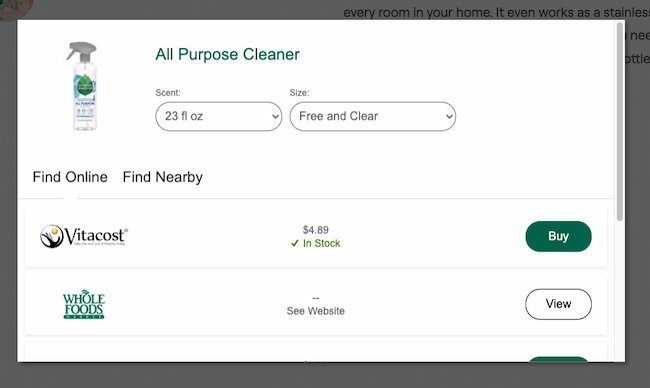The height and width of the screenshot is (388, 650).
Task: Open the Size dropdown showing Free and Clear
Action: [x=373, y=116]
